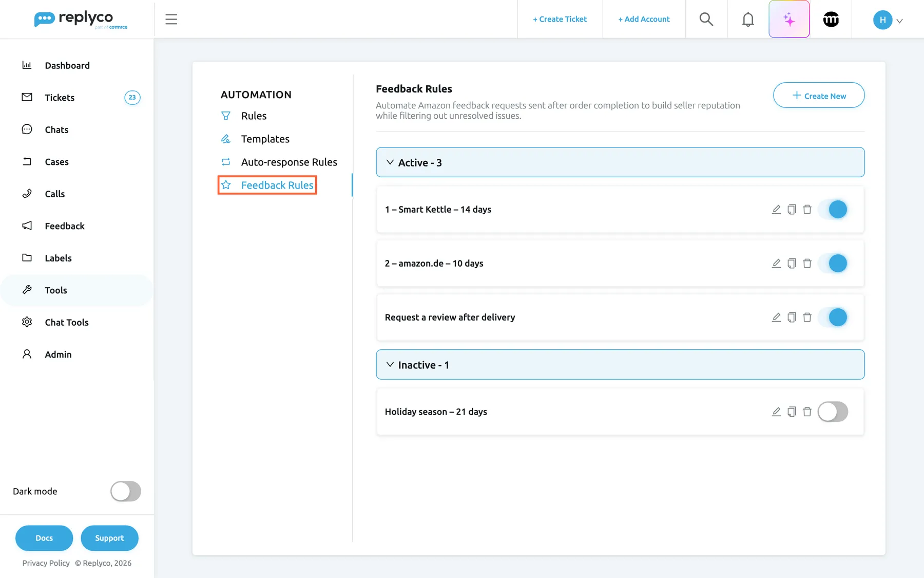The height and width of the screenshot is (578, 924).
Task: Collapse the Inactive - 1 section
Action: tap(620, 365)
